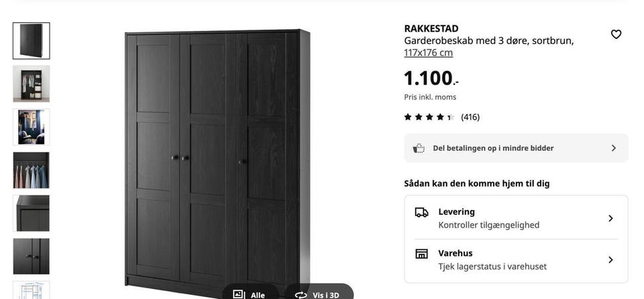Image resolution: width=644 pixels, height=299 pixels.
Task: Click the star rating icons
Action: pos(429,117)
